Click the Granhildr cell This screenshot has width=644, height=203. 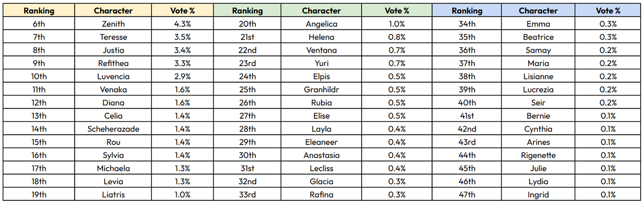(x=321, y=90)
